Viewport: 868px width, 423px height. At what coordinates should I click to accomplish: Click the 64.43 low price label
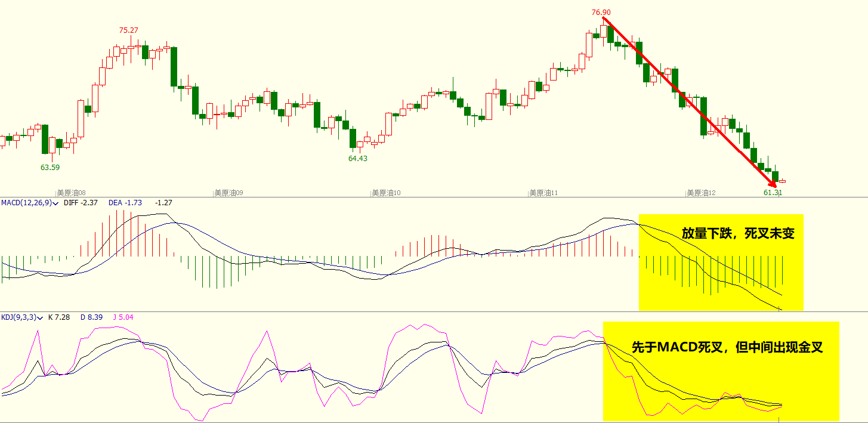coord(358,159)
